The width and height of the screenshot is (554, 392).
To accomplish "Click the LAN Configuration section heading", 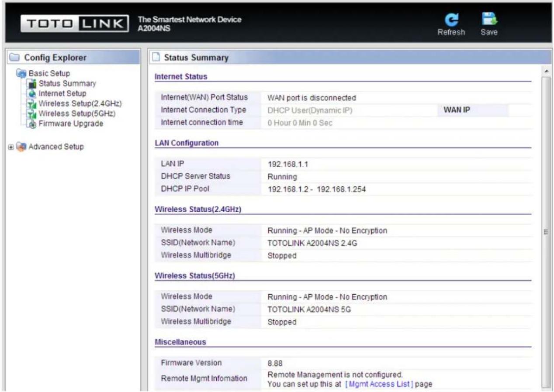I will pos(187,143).
